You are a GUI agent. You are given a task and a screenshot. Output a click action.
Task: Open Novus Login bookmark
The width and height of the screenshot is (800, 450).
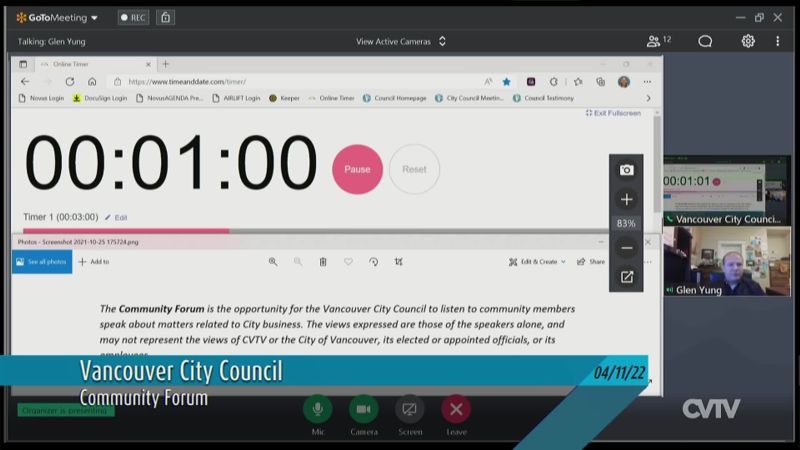point(41,98)
